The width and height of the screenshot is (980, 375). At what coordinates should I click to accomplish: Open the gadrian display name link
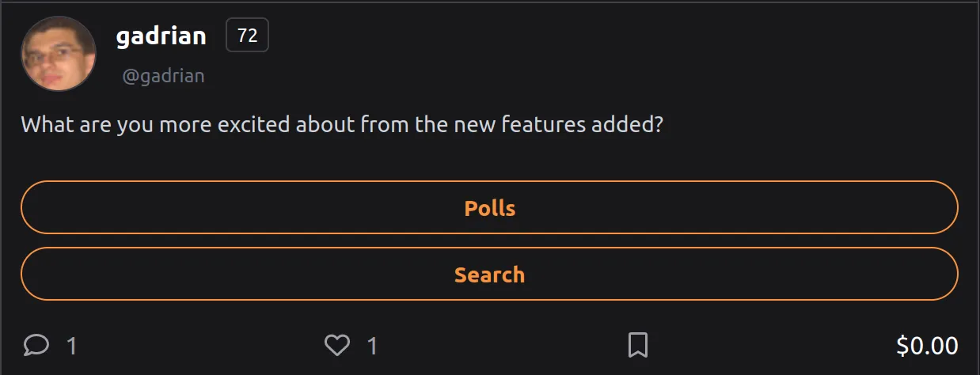(x=161, y=36)
